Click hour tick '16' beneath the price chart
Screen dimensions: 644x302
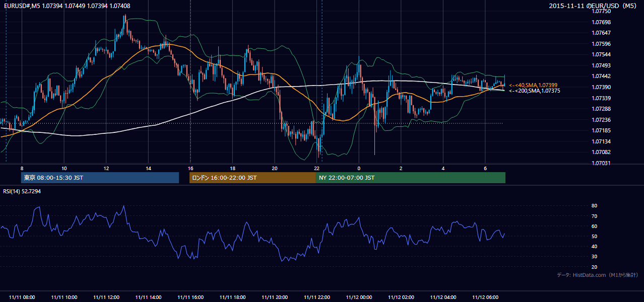[x=190, y=168]
